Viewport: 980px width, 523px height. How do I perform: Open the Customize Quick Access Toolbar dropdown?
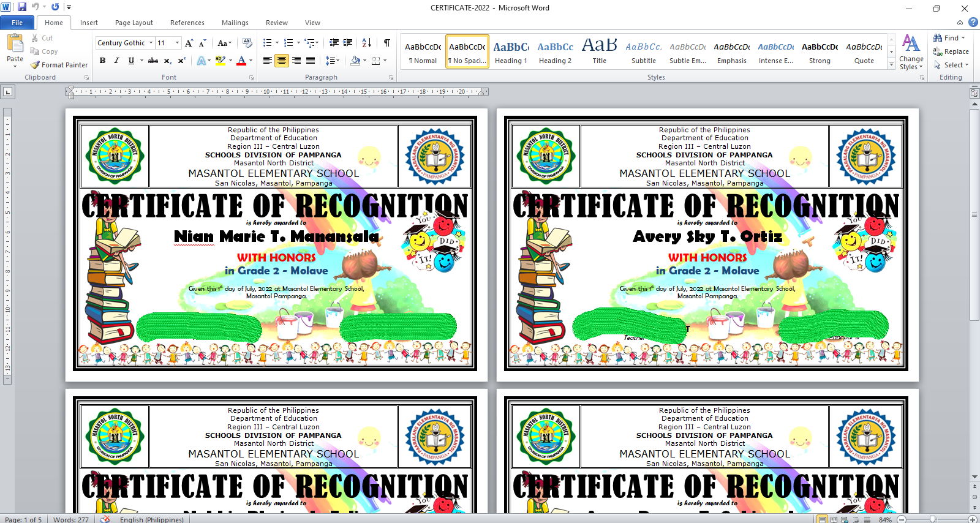tap(69, 7)
